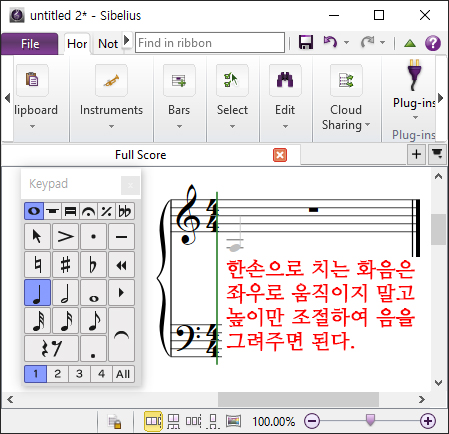Add a rhythm dot on the Keypad
The width and height of the screenshot is (449, 434).
93,349
